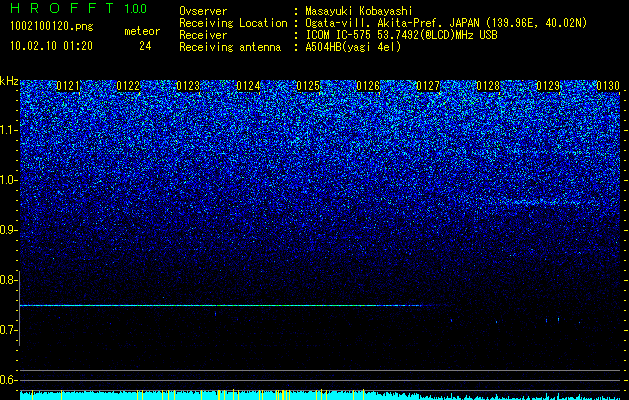Click the 0121 time marker

pyautogui.click(x=68, y=86)
